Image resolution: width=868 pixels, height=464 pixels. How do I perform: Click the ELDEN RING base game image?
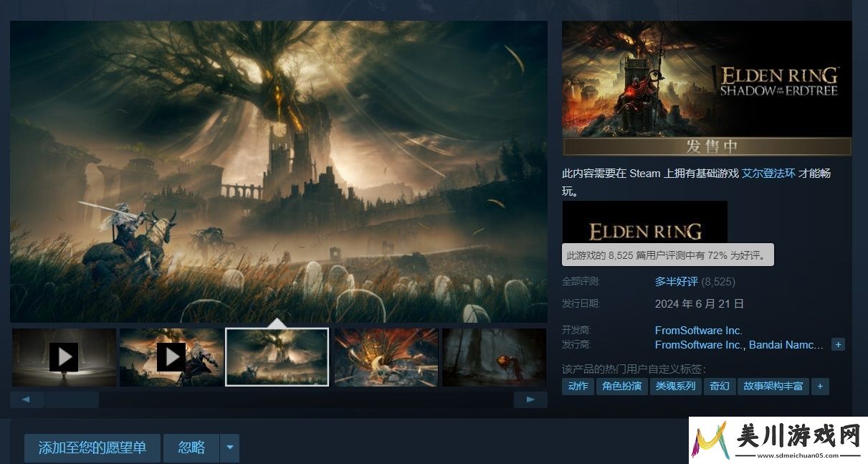pyautogui.click(x=645, y=222)
